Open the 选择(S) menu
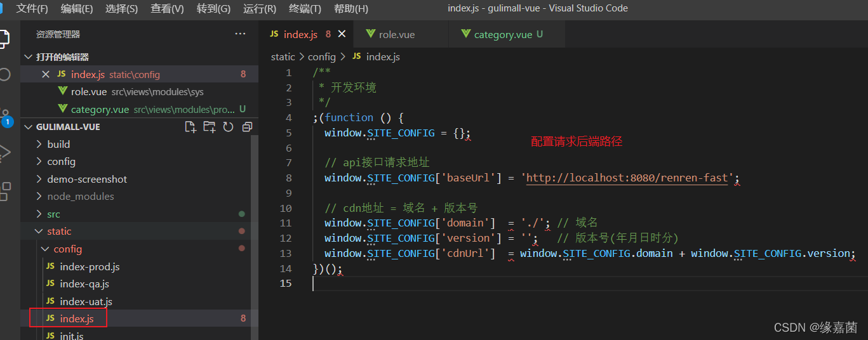The image size is (868, 340). point(121,9)
